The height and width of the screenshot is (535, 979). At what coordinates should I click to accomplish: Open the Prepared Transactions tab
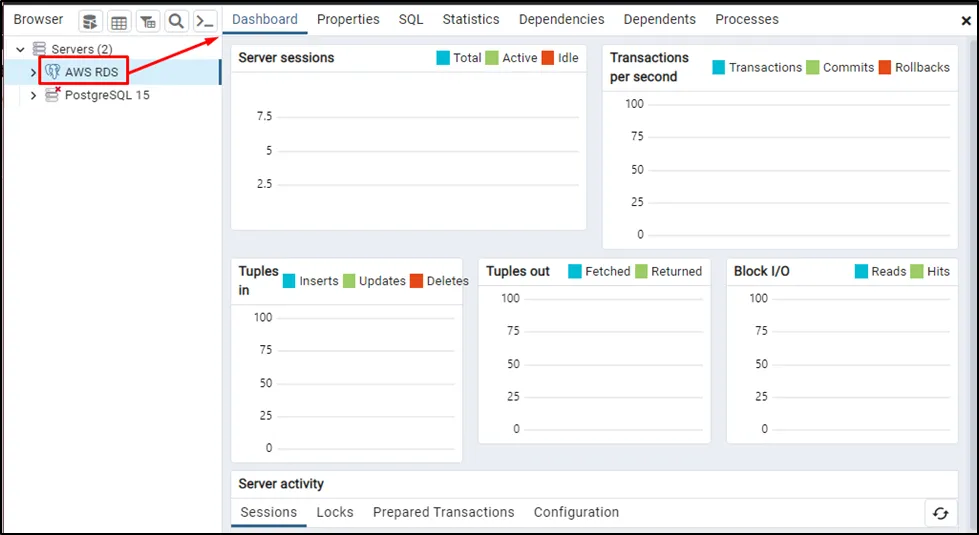coord(443,512)
